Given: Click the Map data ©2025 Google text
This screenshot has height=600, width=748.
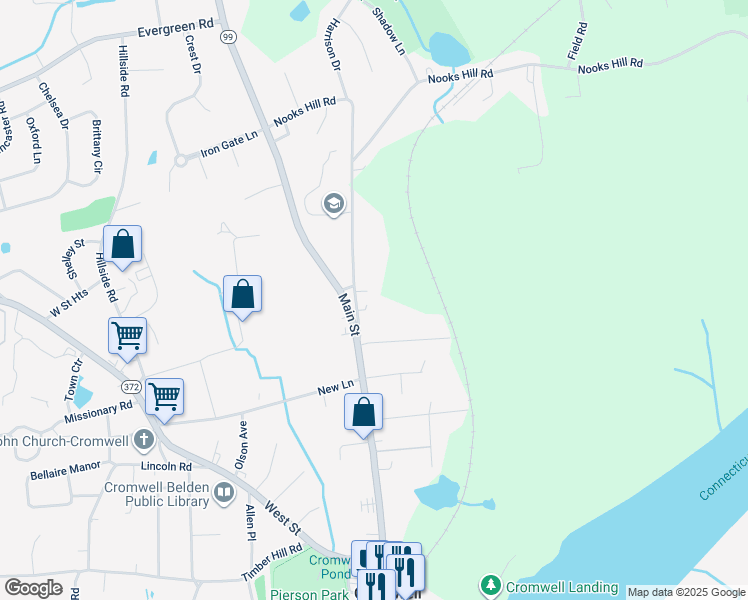Looking at the screenshot, I should coord(686,592).
